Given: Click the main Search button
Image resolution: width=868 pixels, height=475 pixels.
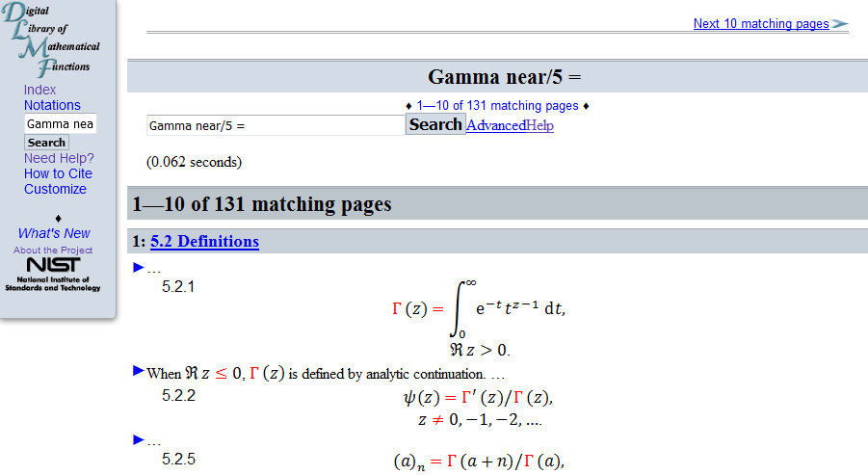Looking at the screenshot, I should pos(435,124).
